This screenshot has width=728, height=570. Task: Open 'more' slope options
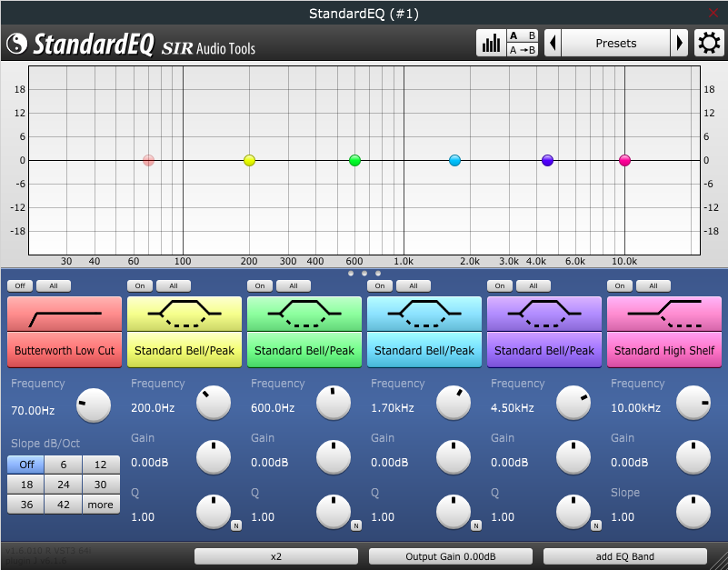click(x=101, y=504)
